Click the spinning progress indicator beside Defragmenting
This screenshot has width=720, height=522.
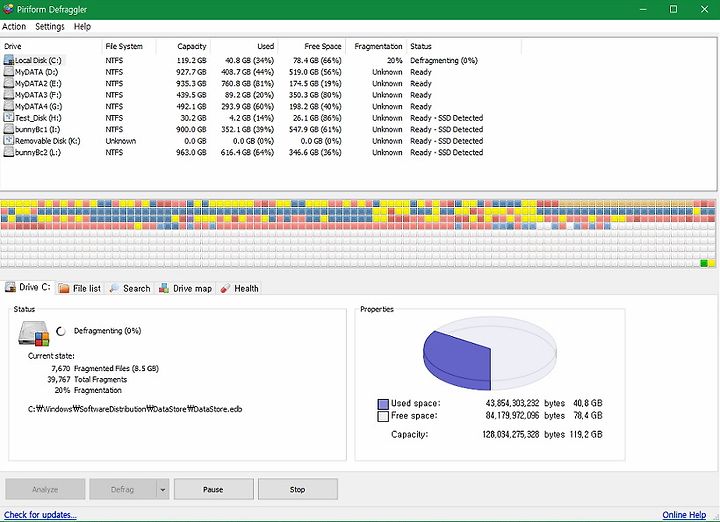coord(61,331)
